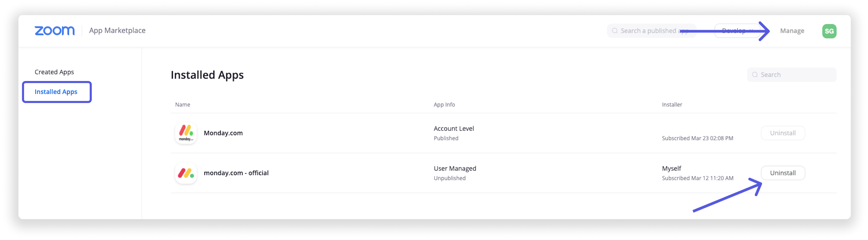Select Created Apps in sidebar

coord(54,72)
